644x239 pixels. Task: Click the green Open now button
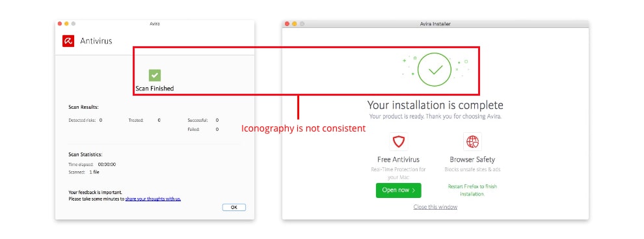tap(398, 190)
